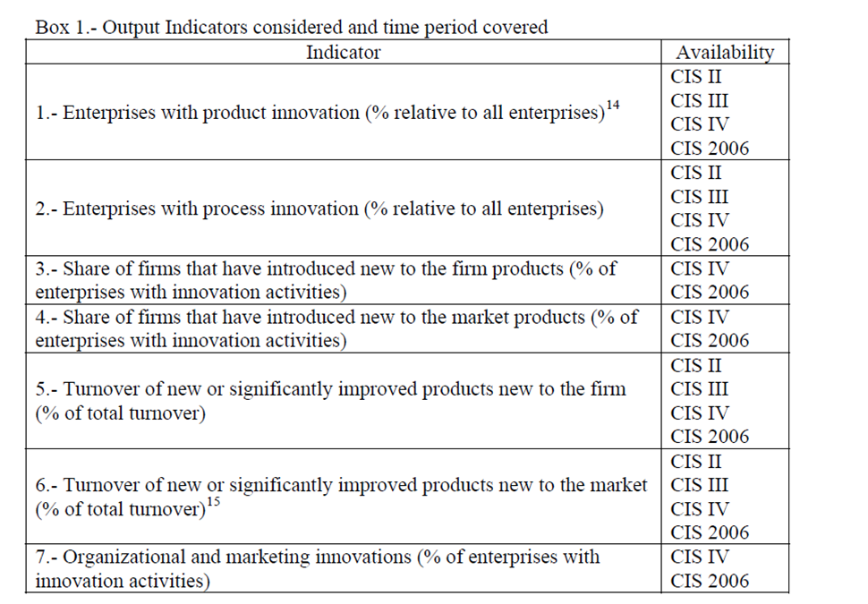
Task: Click footnote 15 superscript reference
Action: click(x=214, y=501)
